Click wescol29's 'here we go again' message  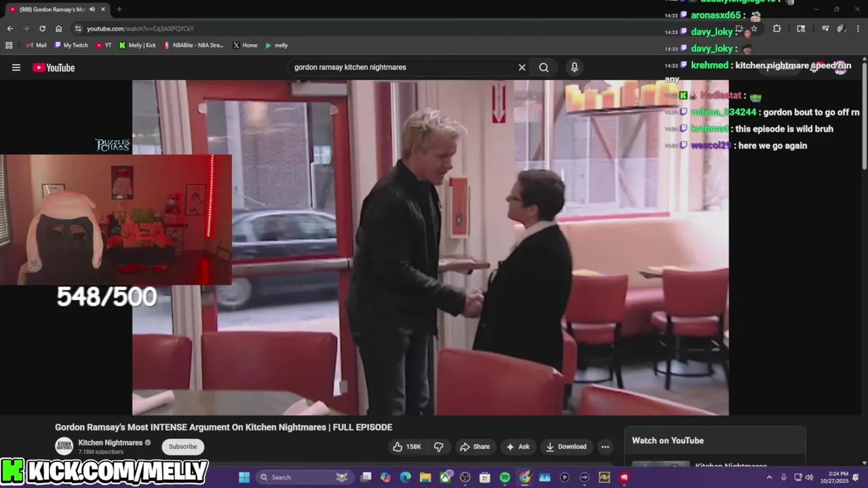point(772,146)
